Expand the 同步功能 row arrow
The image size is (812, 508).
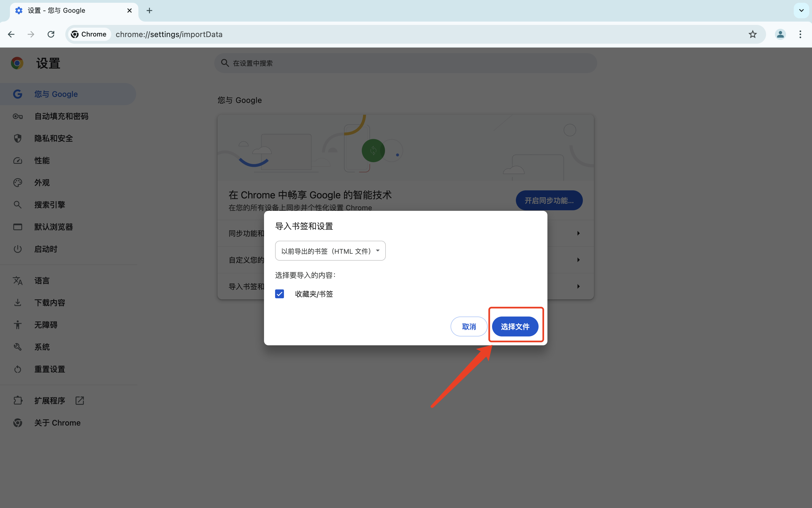coord(578,233)
